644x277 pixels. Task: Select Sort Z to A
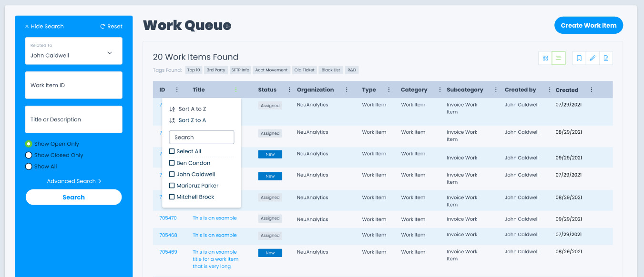pyautogui.click(x=193, y=120)
